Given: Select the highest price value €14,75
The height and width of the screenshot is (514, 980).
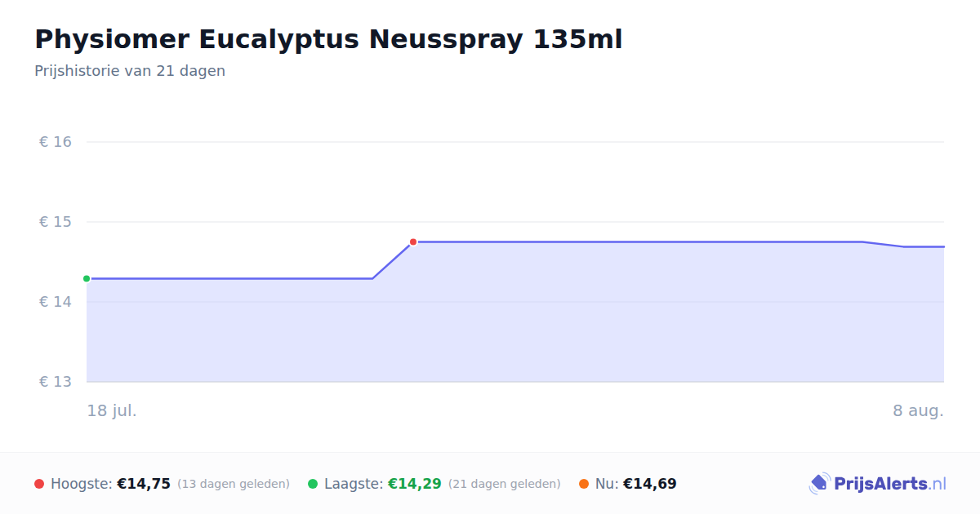Looking at the screenshot, I should pos(144,484).
